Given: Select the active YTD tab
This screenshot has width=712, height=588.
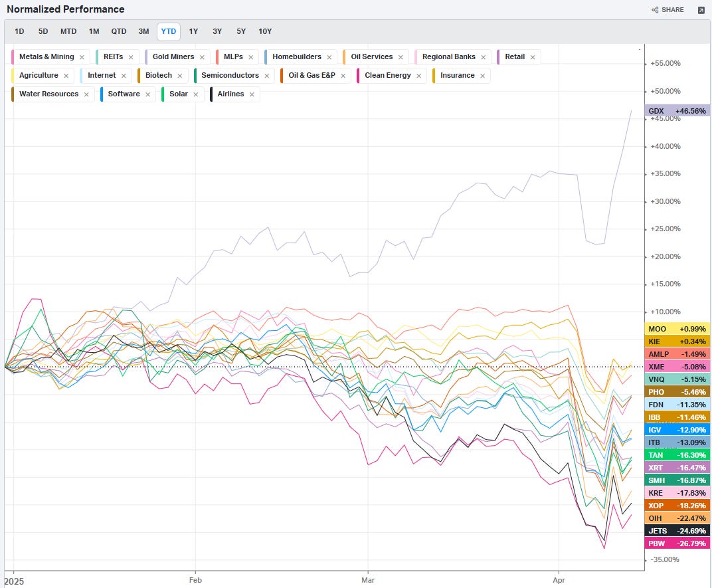Looking at the screenshot, I should [169, 31].
